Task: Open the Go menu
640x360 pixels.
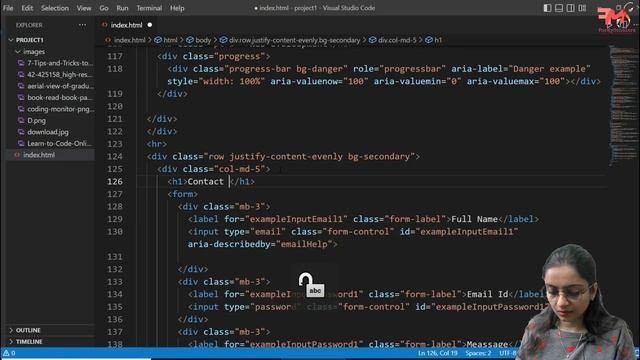Action: tap(104, 8)
